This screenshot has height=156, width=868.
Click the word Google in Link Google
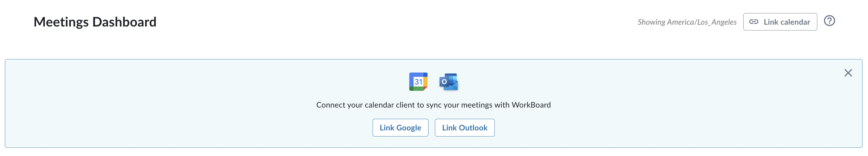click(x=409, y=128)
